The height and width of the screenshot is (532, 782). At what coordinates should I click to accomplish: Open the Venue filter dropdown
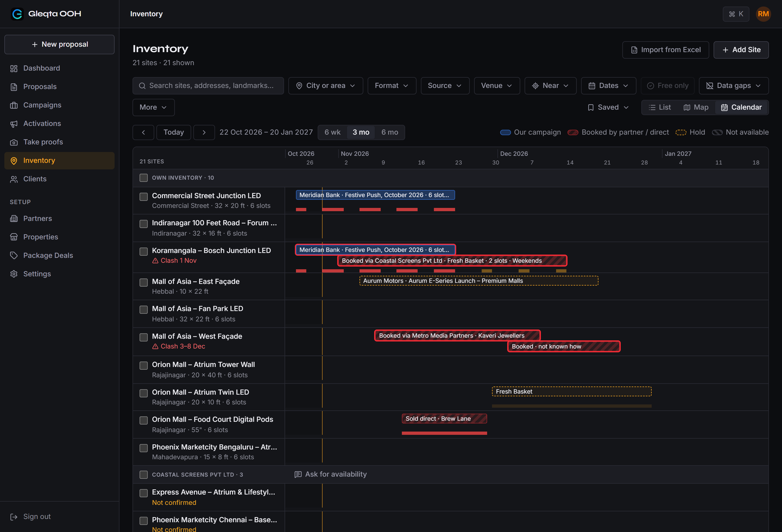(x=497, y=86)
